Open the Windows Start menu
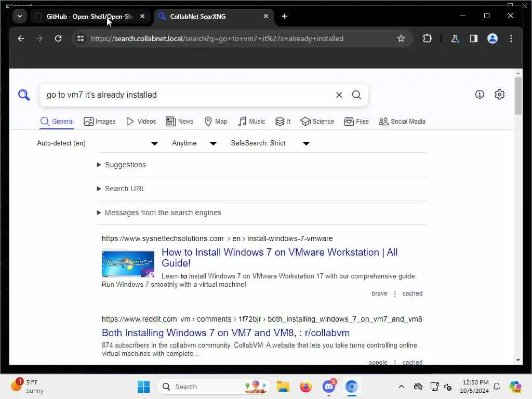Viewport: 532px width, 399px height. coord(143,387)
